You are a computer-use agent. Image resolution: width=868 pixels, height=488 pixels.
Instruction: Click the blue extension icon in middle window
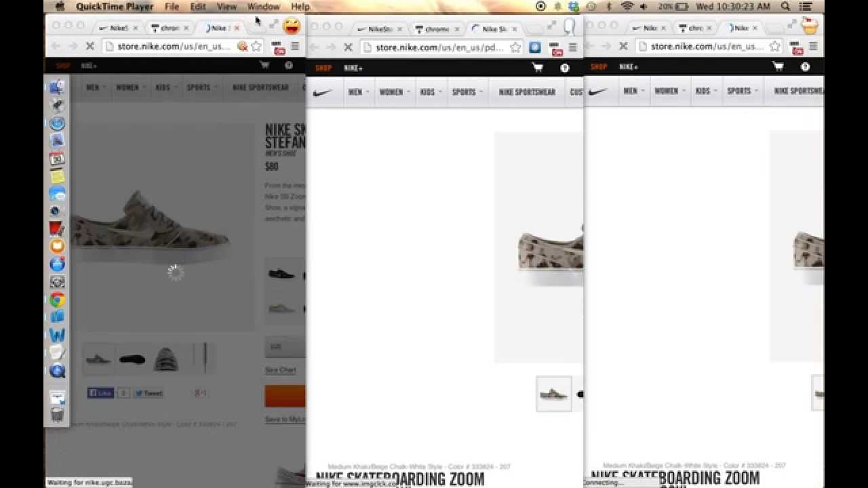[x=535, y=47]
